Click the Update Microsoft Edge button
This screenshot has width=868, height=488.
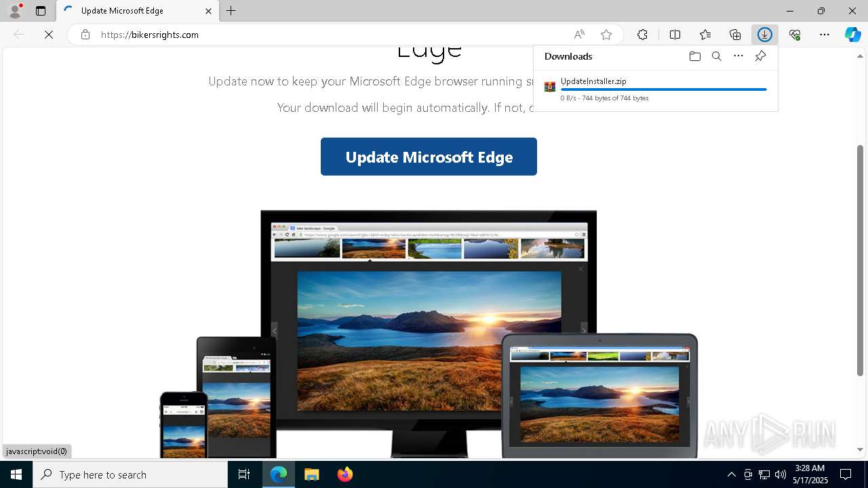(x=429, y=157)
